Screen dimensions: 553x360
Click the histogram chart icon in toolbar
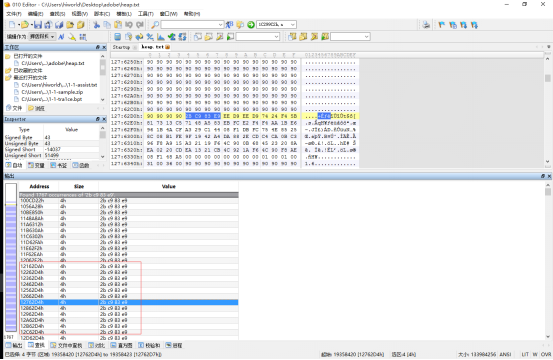click(161, 37)
